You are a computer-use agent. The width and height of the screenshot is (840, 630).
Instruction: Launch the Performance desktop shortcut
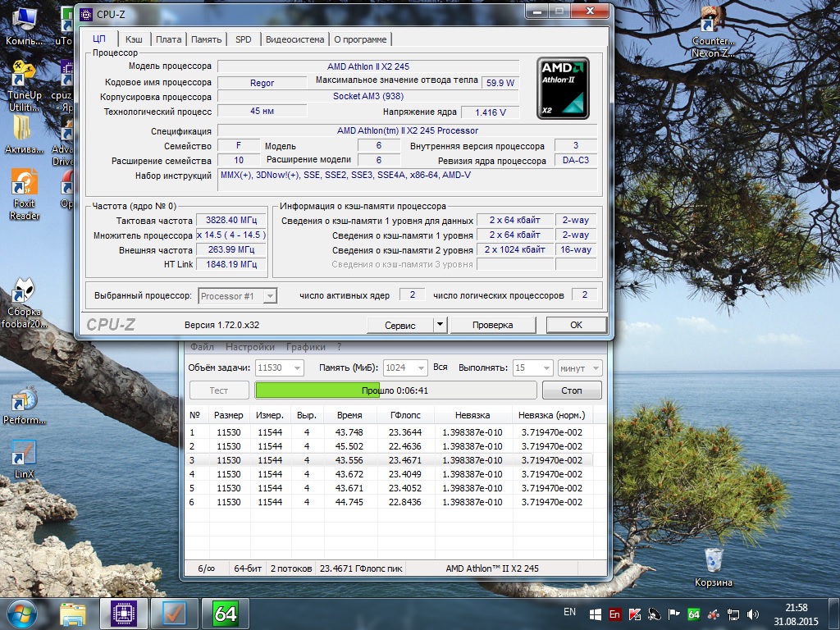tap(24, 406)
